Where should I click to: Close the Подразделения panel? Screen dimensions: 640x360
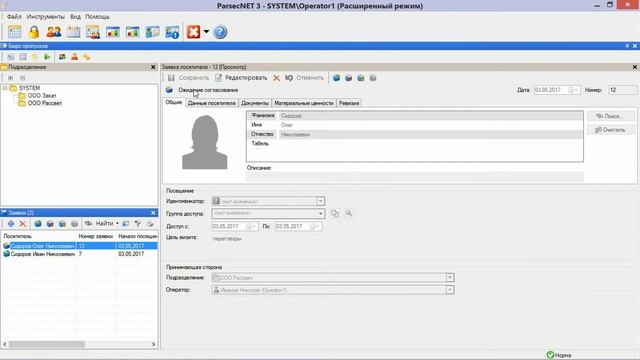153,67
